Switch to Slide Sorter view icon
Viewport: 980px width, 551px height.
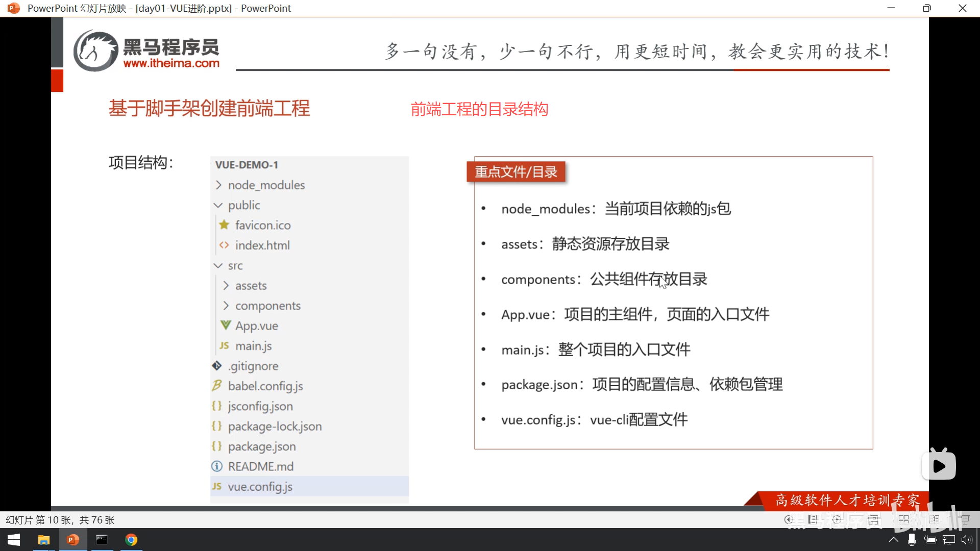coord(903,520)
